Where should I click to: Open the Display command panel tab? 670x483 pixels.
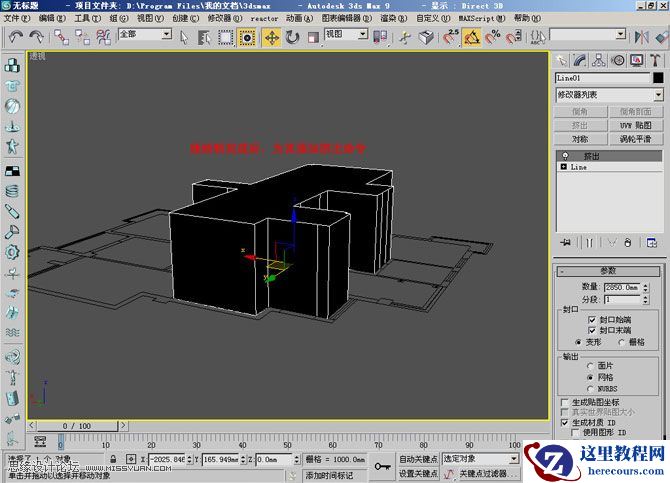click(637, 61)
